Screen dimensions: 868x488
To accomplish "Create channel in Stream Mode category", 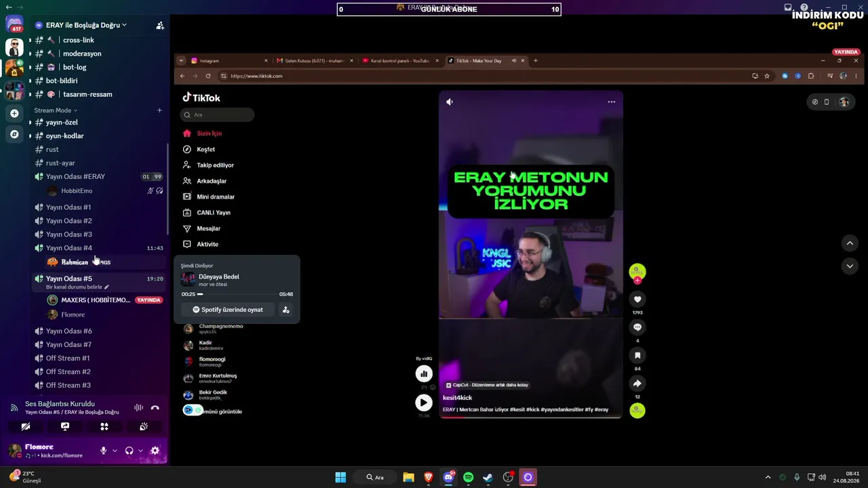I will (160, 110).
